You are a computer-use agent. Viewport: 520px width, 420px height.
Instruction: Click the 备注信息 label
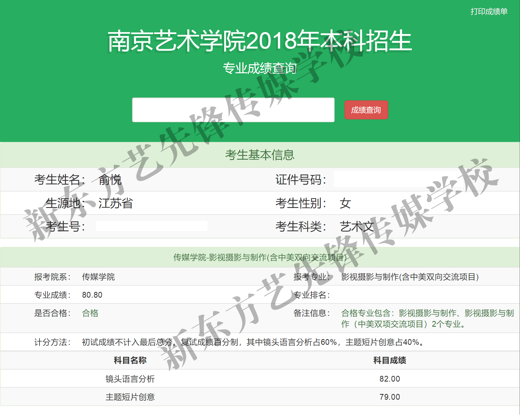[x=312, y=313]
